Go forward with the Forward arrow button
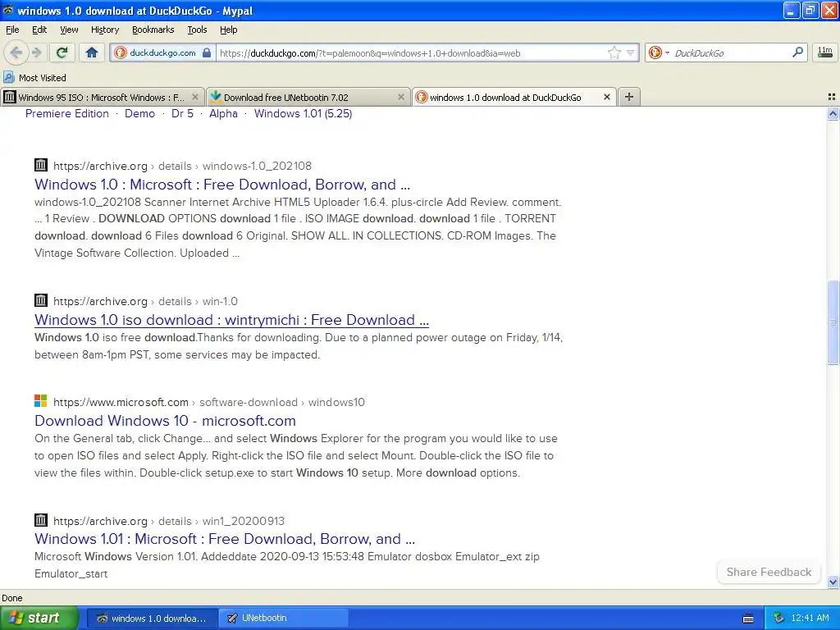The image size is (840, 630). tap(36, 52)
